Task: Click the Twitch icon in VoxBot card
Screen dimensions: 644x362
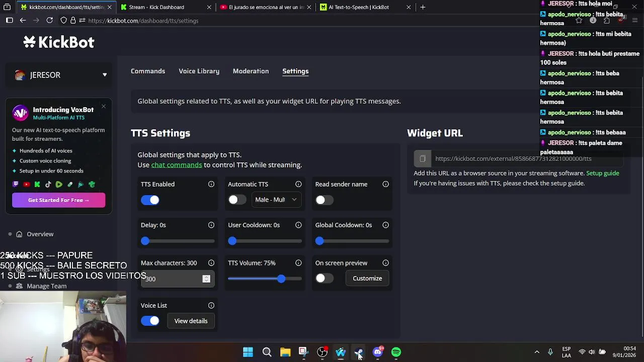Action: point(16,185)
